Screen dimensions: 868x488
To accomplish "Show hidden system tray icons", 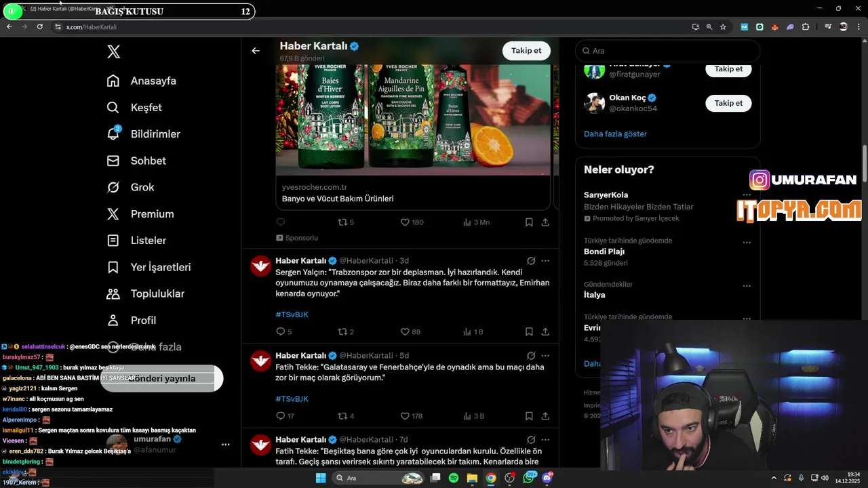I will click(774, 478).
